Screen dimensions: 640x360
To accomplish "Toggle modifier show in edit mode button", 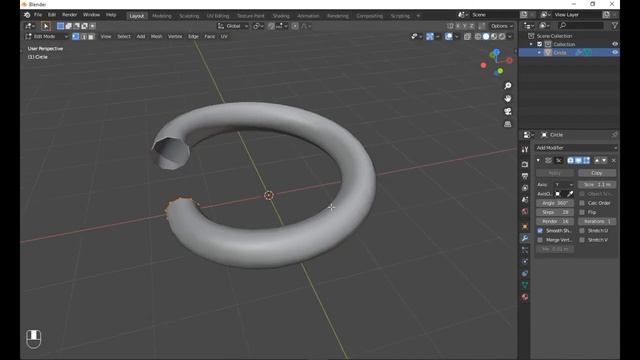I will click(587, 160).
